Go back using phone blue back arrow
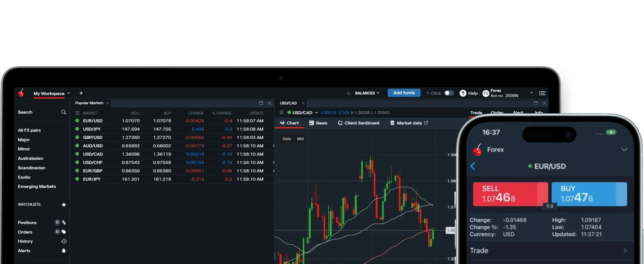Viewport: 644px width, 264px height. pyautogui.click(x=473, y=166)
